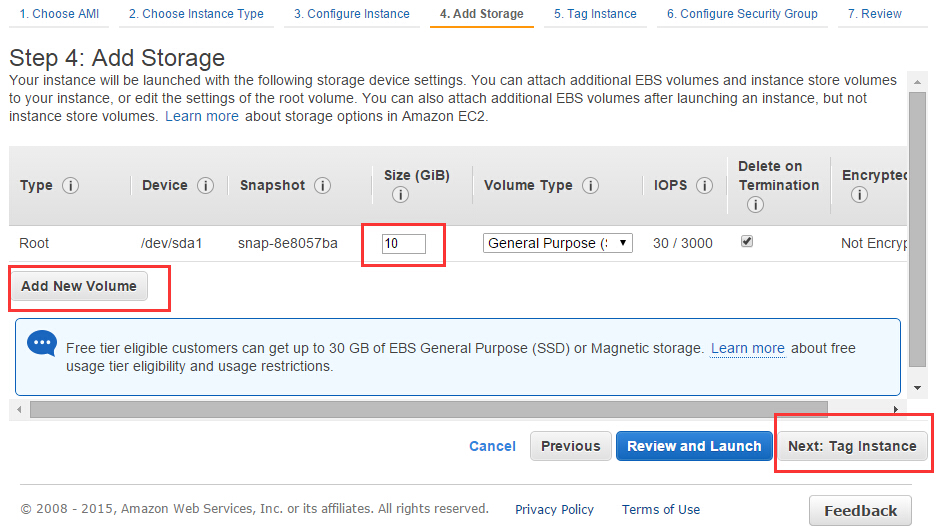Show the Volume Type info tooltip icon

click(x=590, y=186)
